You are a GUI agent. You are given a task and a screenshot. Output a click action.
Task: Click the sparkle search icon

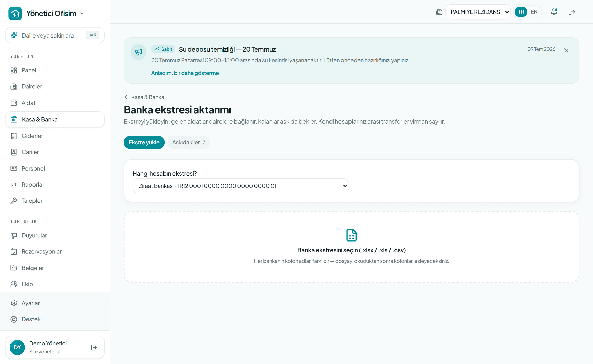point(14,35)
